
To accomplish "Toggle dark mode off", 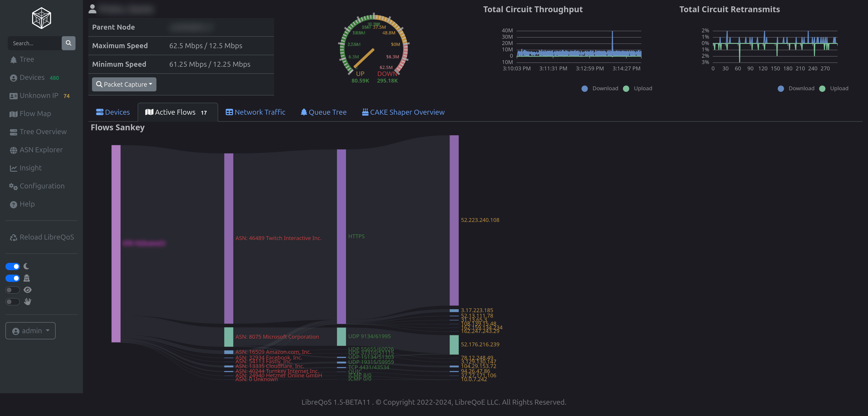I will pos(12,266).
